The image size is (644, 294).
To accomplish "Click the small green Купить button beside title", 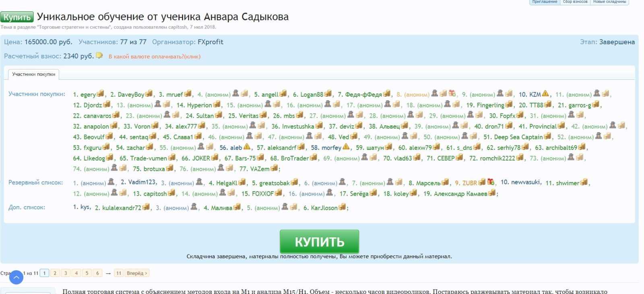I will (17, 17).
